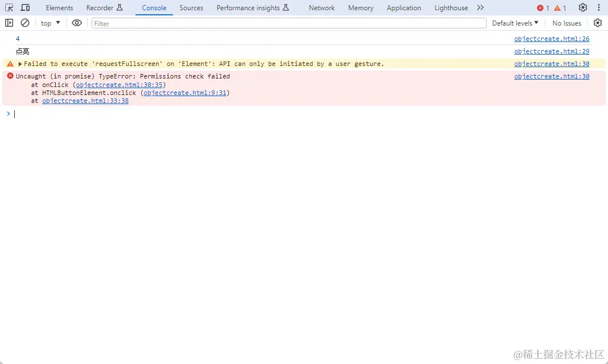
Task: Switch to the Lighthouse tab
Action: coord(451,8)
